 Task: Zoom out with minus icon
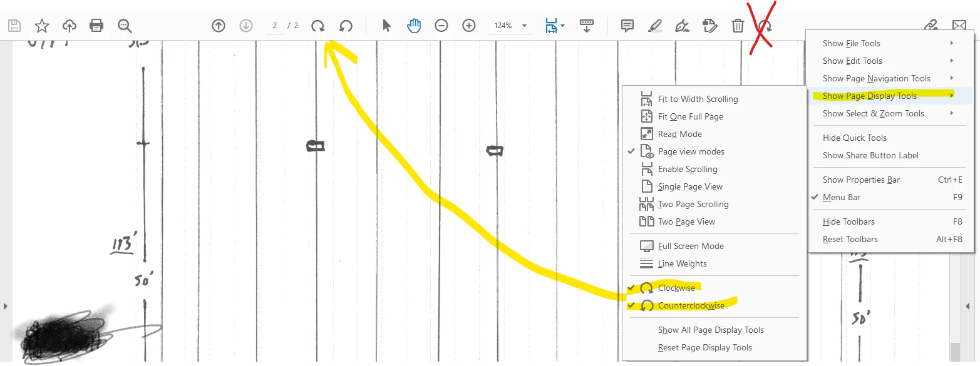pos(441,26)
